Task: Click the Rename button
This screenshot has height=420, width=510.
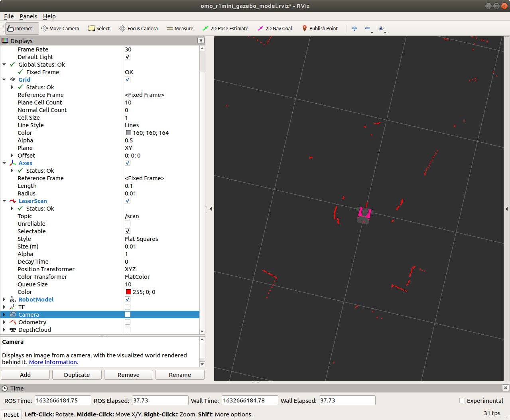Action: click(180, 375)
